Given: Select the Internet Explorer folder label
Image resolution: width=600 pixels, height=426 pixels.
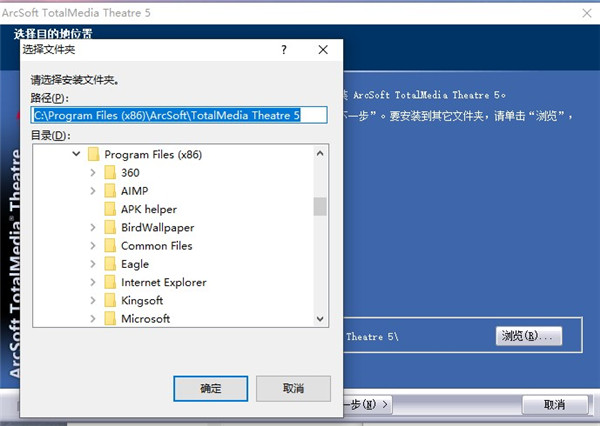Looking at the screenshot, I should coord(163,282).
